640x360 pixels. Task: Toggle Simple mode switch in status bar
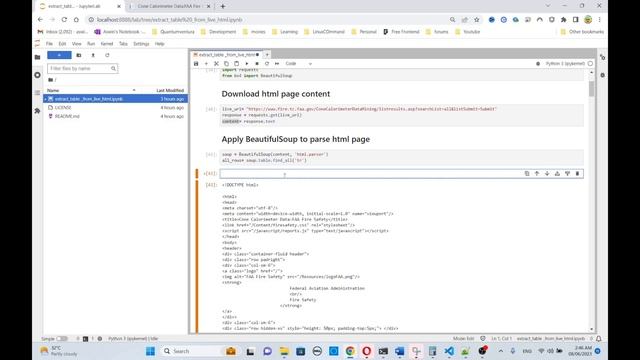click(x=62, y=339)
